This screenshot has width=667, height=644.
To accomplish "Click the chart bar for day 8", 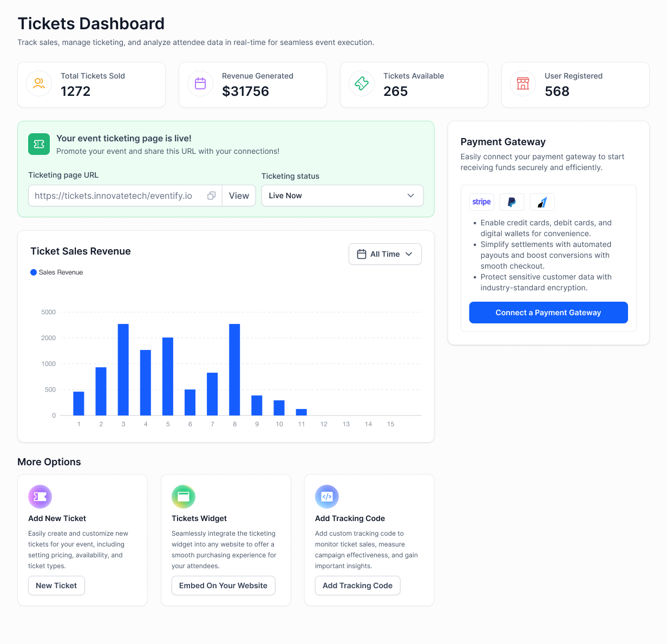I will 234,369.
